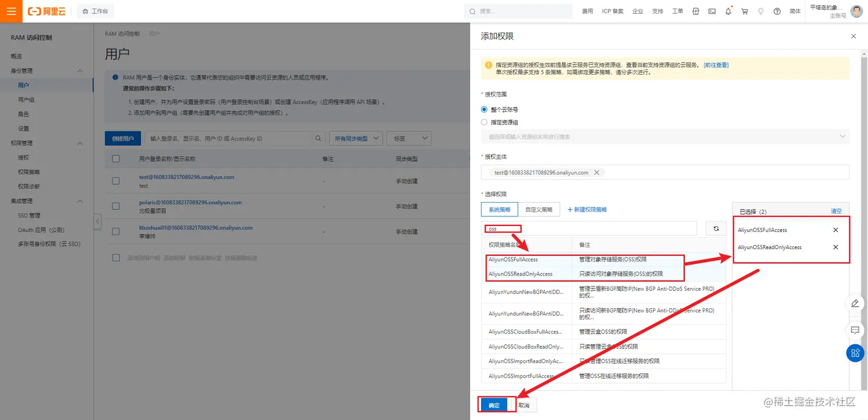Clear selections with 清空
Image resolution: width=868 pixels, height=420 pixels.
coord(836,211)
